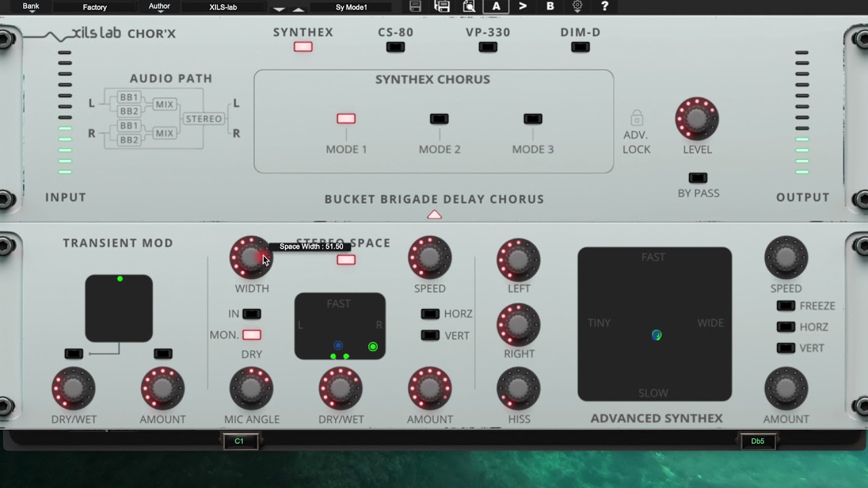Click the Stereo Space WIDTH knob

(x=251, y=258)
